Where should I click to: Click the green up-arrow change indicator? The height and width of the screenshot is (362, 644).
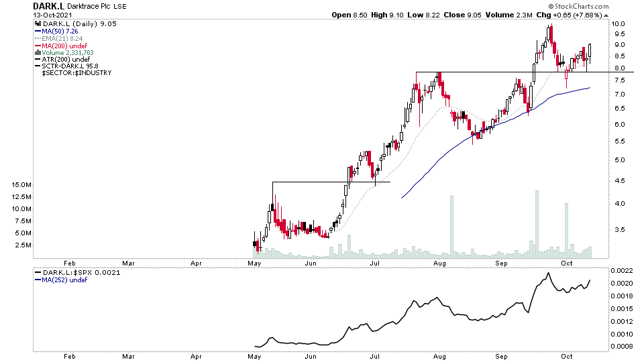pyautogui.click(x=606, y=15)
